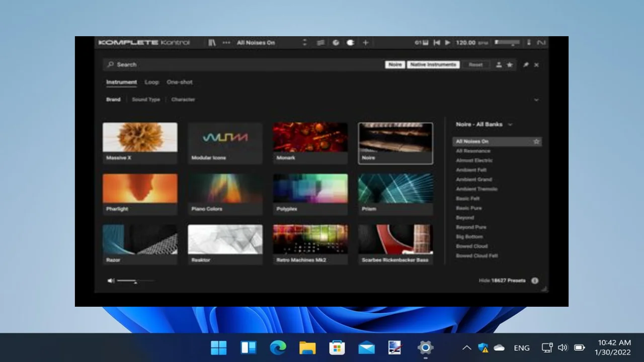This screenshot has height=362, width=644.
Task: Click the plus add icon in header
Action: (x=366, y=43)
